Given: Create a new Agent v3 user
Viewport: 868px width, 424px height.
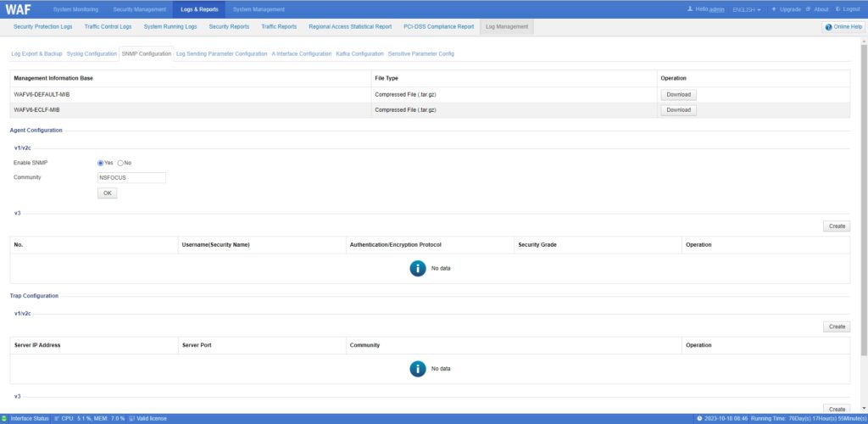Looking at the screenshot, I should click(837, 226).
